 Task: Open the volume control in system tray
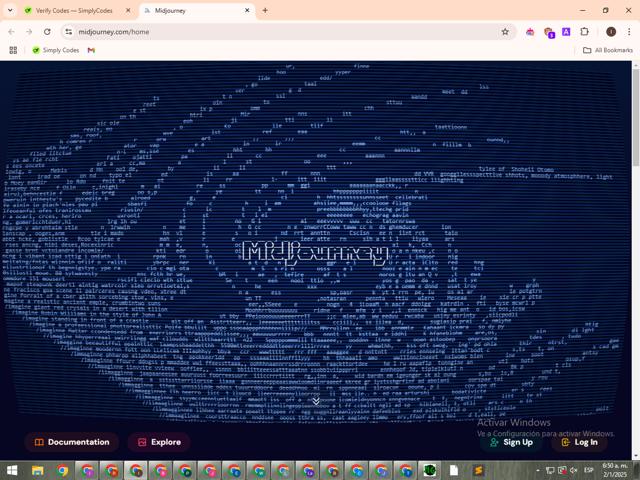click(574, 471)
